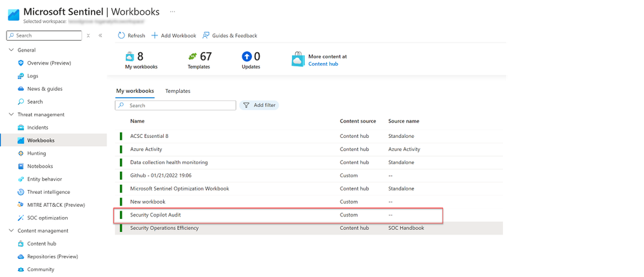Open the ellipsis menu beside Workbooks title
Screen dimensions: 644x277
tap(173, 12)
